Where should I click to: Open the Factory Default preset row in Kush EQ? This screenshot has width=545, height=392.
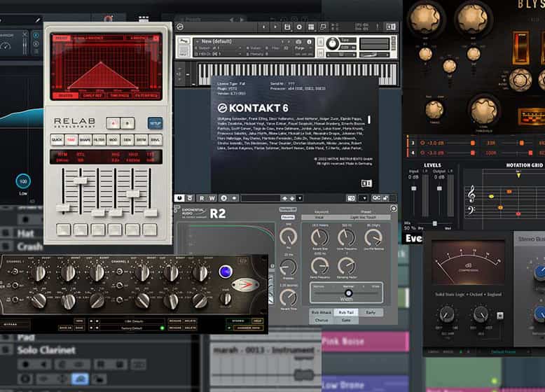click(132, 328)
